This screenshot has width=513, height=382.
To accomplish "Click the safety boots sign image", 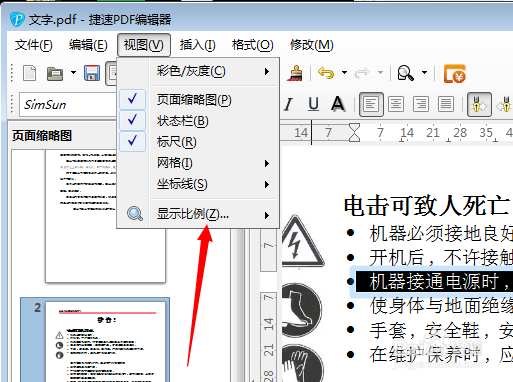I will (302, 311).
